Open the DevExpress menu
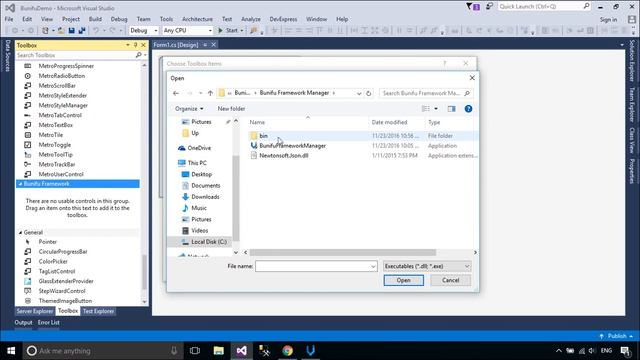 point(283,19)
